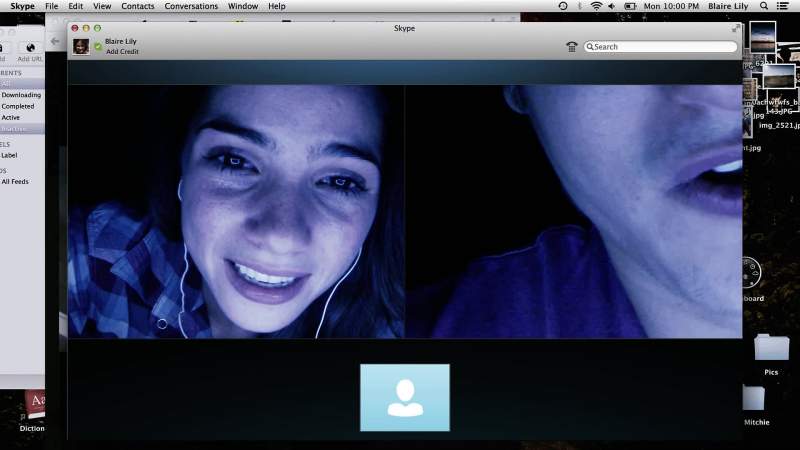Open the Pics folder on desktop
The image size is (800, 450).
(771, 347)
